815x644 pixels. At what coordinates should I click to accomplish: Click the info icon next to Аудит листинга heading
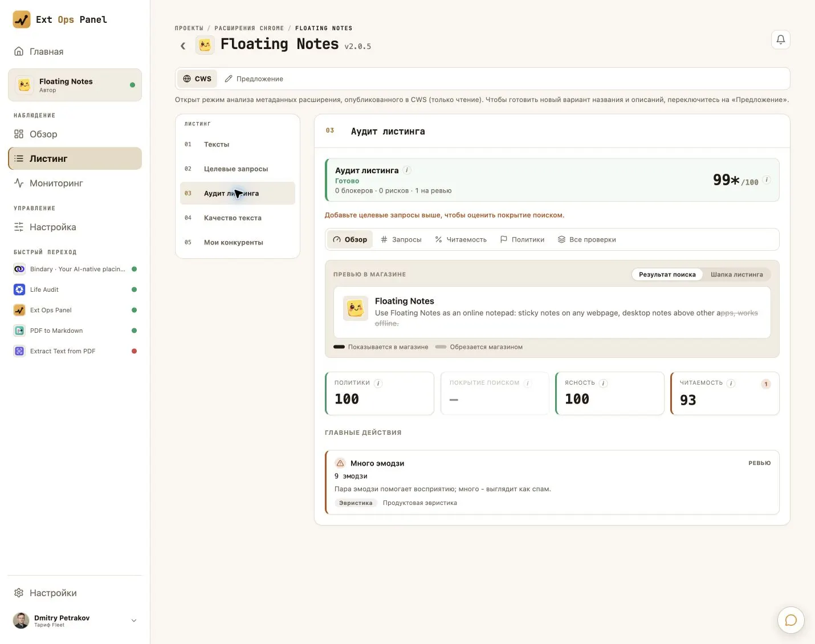(x=407, y=170)
